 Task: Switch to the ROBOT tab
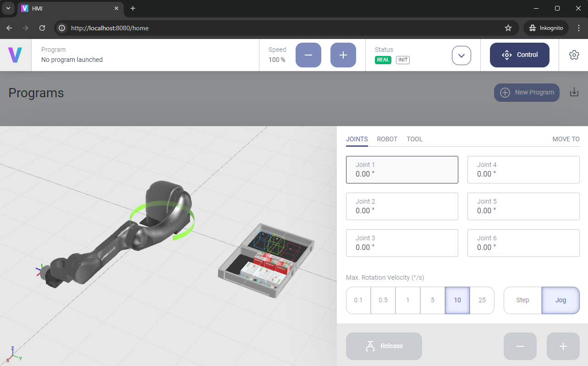click(387, 139)
